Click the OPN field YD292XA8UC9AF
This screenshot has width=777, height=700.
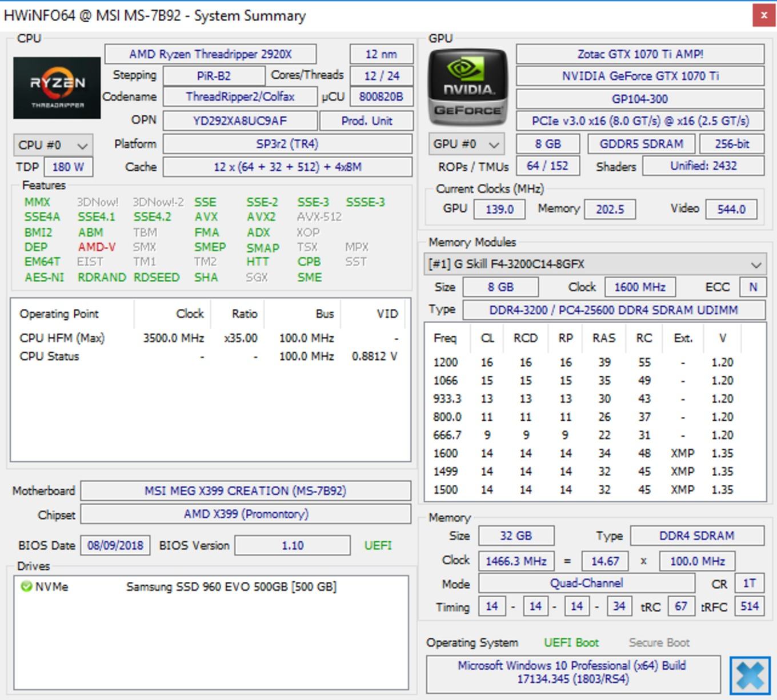(x=240, y=121)
